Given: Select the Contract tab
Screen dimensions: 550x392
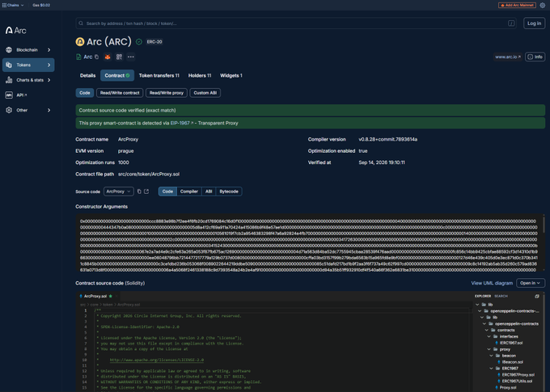Looking at the screenshot, I should [x=117, y=75].
